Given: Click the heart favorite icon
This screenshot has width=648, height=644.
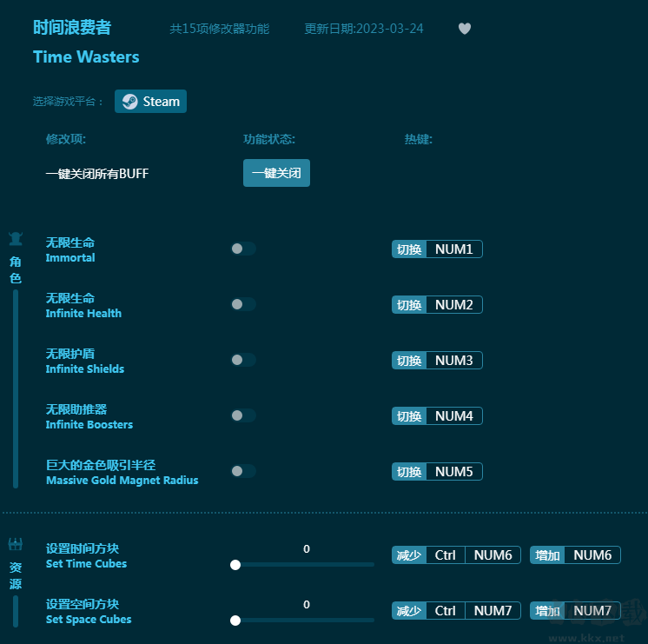Looking at the screenshot, I should 465,29.
